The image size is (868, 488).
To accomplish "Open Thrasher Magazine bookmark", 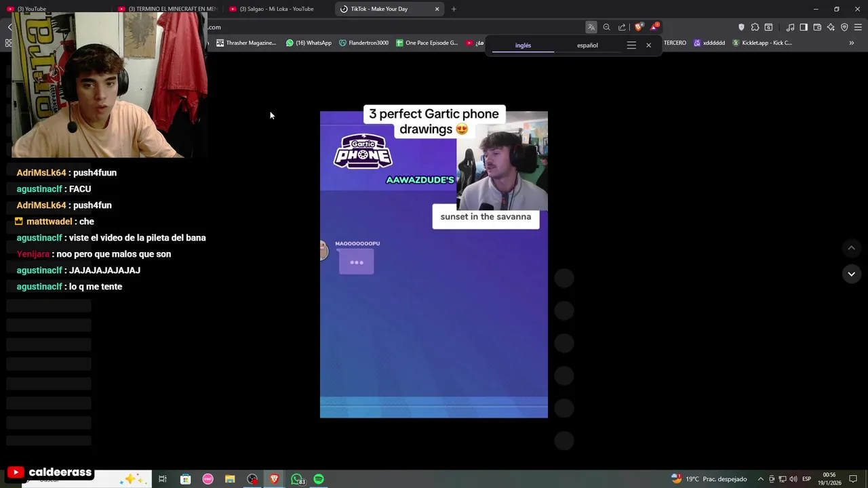I will tap(245, 43).
